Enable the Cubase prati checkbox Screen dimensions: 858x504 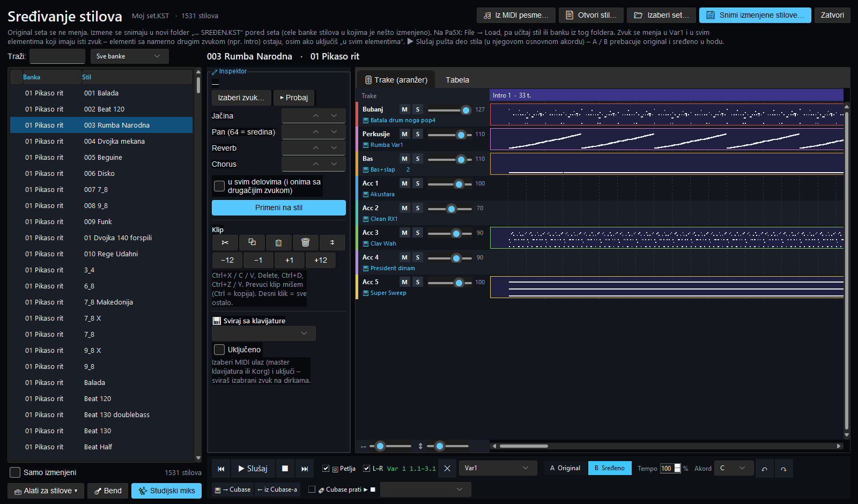point(312,490)
